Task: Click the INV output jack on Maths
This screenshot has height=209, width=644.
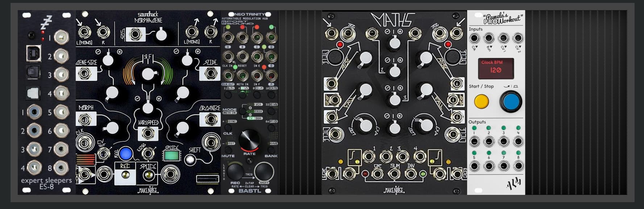Action: point(410,174)
